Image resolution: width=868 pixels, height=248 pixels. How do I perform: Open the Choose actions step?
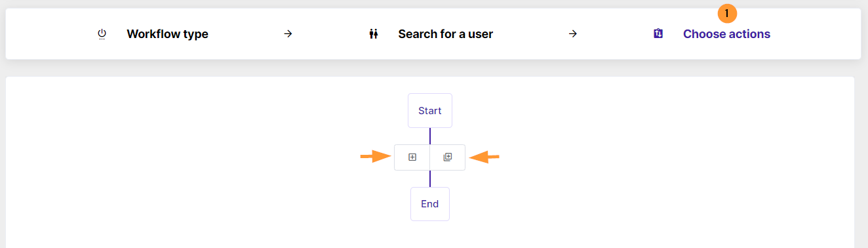point(726,34)
